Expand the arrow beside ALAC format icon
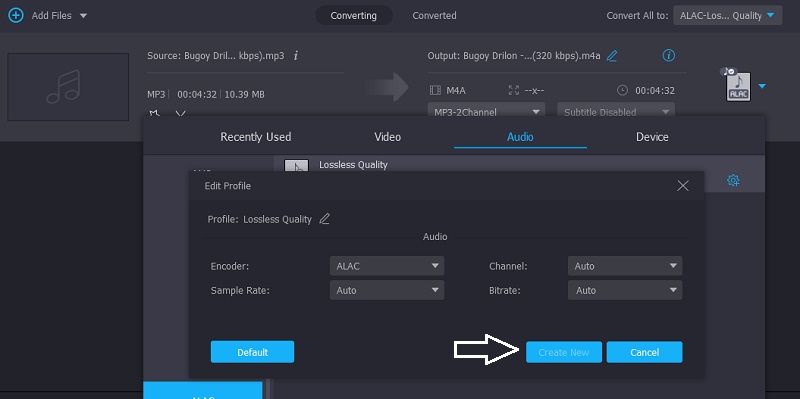Image resolution: width=800 pixels, height=399 pixels. tap(762, 86)
